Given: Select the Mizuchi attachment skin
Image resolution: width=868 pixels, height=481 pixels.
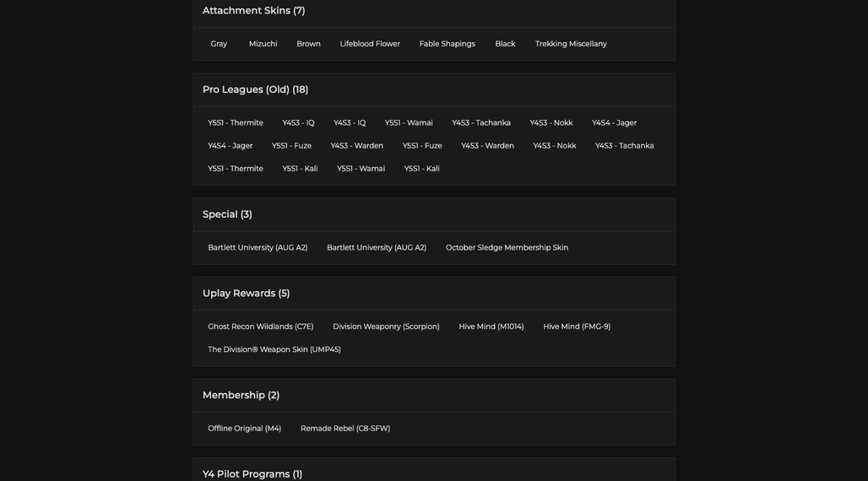Looking at the screenshot, I should (x=263, y=44).
